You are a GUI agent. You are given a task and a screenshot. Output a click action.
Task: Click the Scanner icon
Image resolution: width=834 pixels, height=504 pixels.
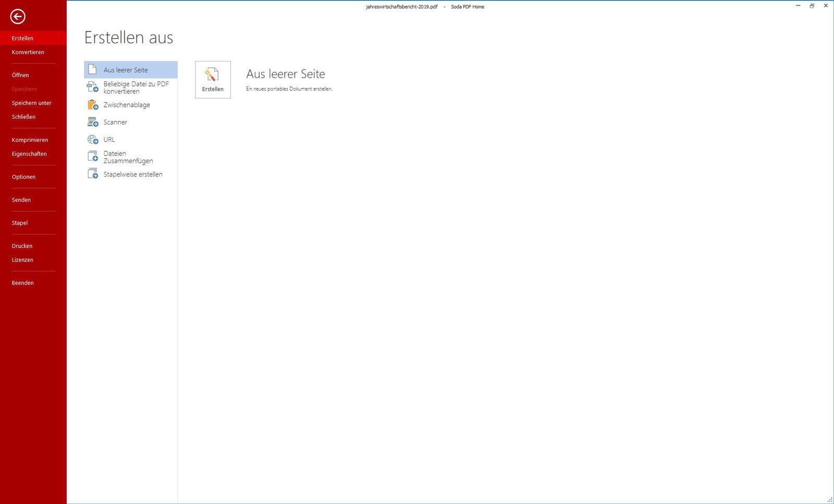[x=93, y=122]
